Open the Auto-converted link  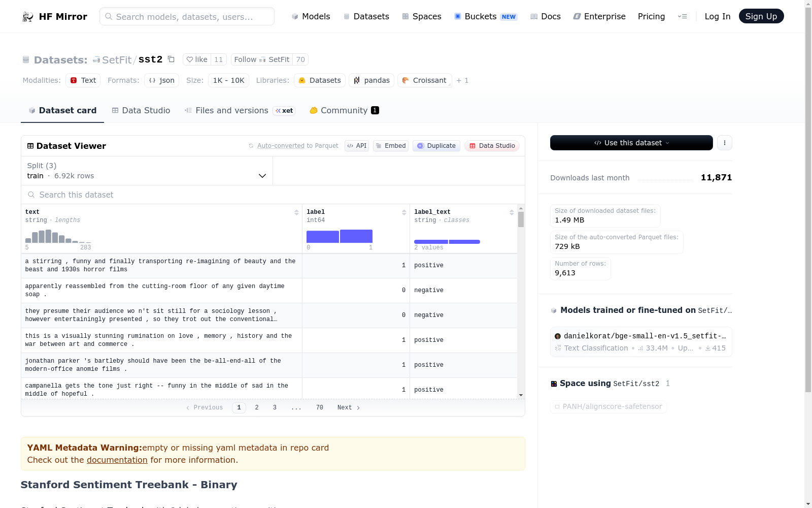tap(281, 146)
